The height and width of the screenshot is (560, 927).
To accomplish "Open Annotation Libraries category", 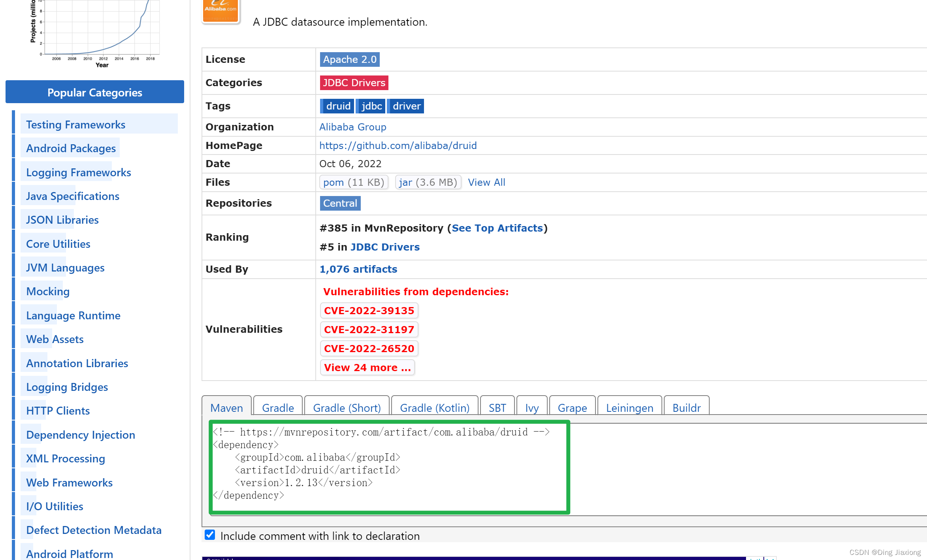I will click(x=77, y=363).
